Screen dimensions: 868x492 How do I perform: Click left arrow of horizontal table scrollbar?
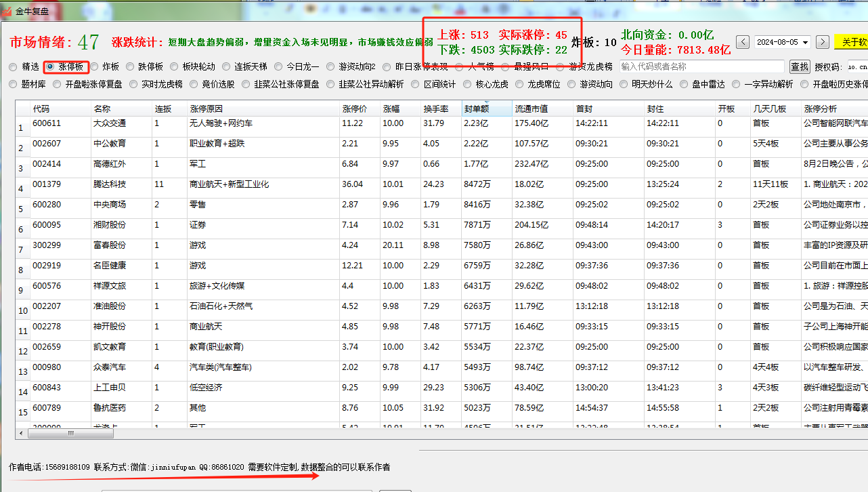pyautogui.click(x=21, y=433)
